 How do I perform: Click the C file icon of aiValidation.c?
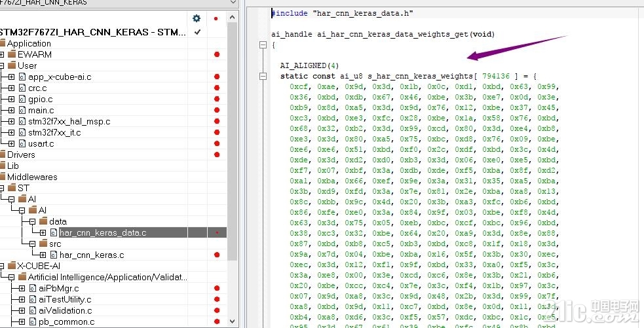(x=33, y=310)
